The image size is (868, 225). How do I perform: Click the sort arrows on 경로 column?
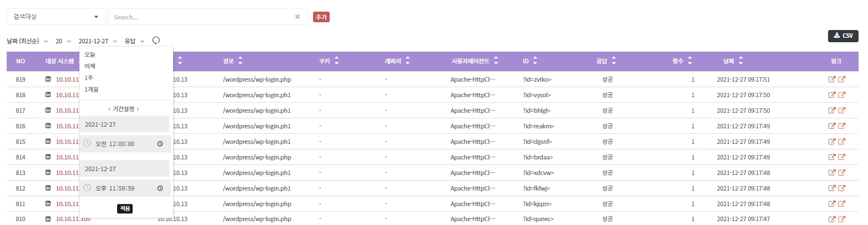[240, 62]
